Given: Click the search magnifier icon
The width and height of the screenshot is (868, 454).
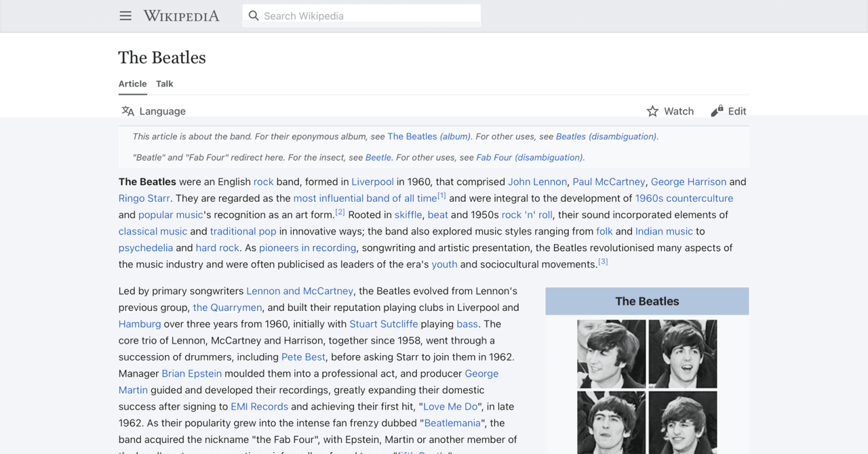Looking at the screenshot, I should coord(254,16).
